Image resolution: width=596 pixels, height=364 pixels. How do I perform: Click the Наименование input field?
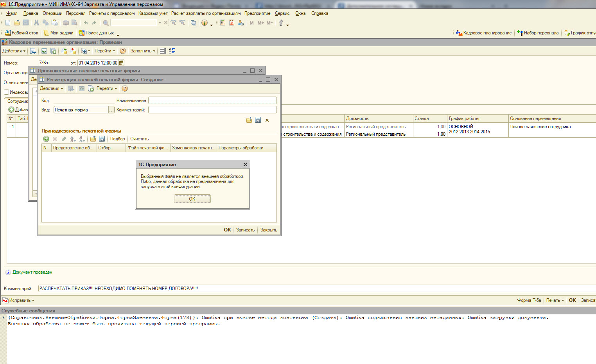(212, 100)
